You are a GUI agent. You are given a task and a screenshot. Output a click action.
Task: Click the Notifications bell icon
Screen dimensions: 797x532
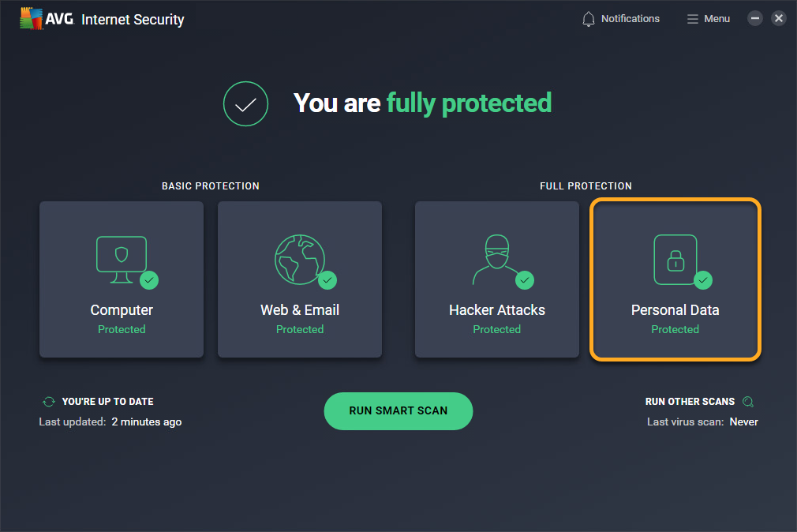point(589,19)
